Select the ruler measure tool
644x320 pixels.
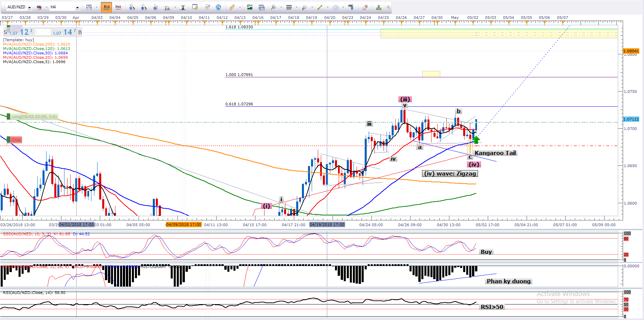(232, 7)
